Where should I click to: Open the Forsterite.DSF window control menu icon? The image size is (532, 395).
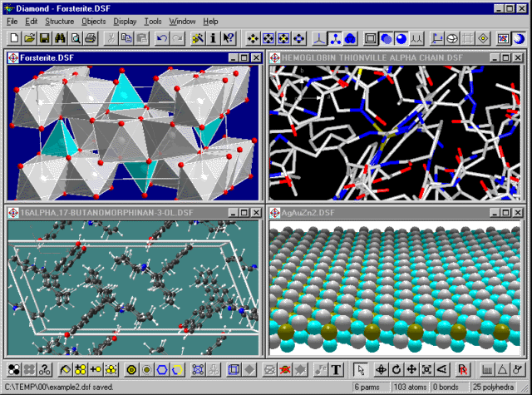pyautogui.click(x=13, y=58)
